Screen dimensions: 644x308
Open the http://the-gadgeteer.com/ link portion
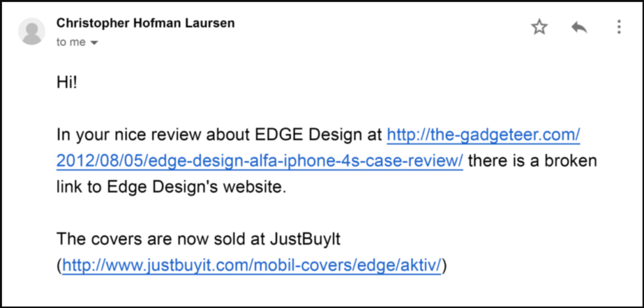tap(484, 135)
